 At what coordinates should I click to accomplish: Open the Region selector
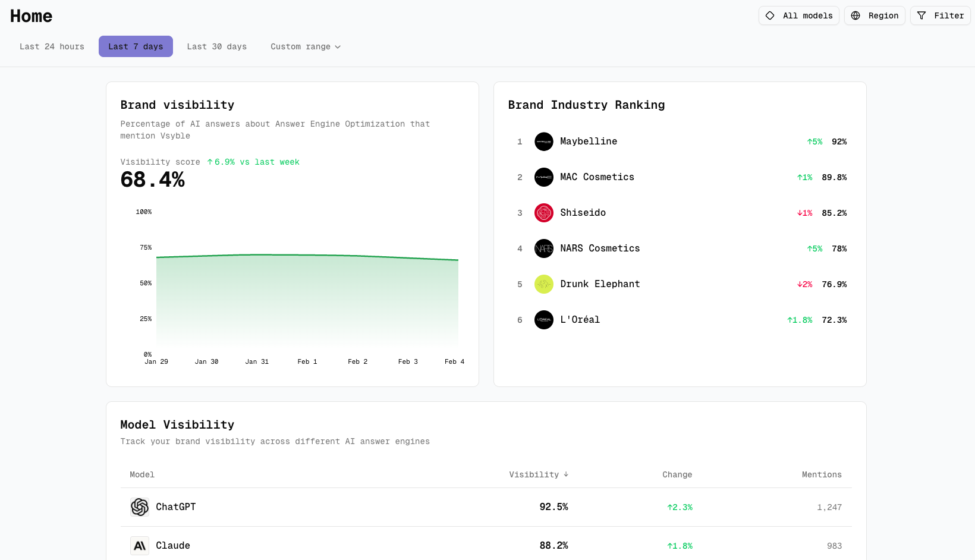tap(875, 15)
